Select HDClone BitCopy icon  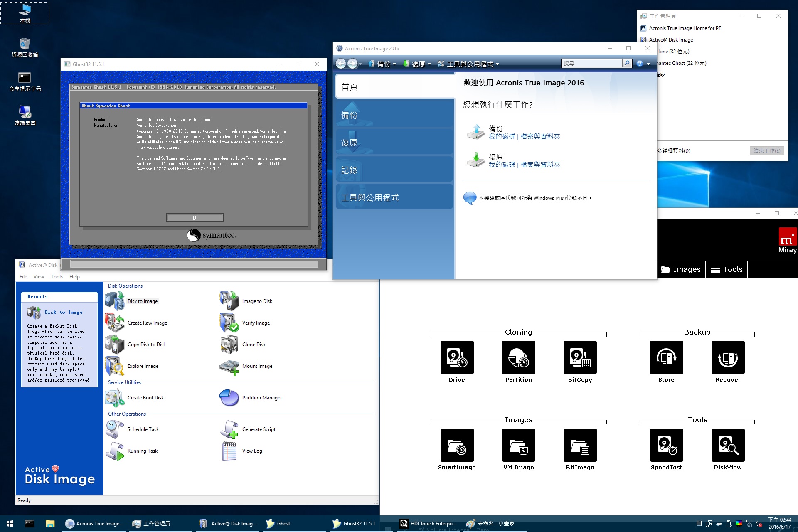580,357
